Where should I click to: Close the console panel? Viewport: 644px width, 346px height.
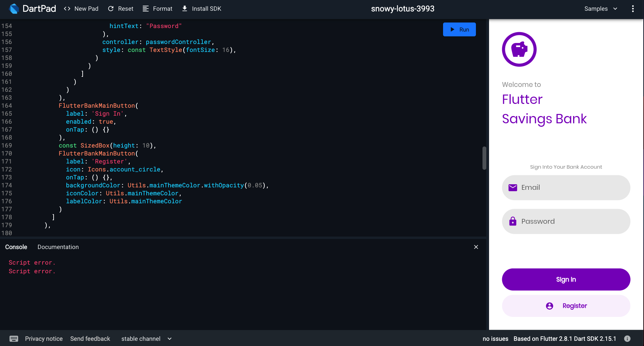coord(476,247)
